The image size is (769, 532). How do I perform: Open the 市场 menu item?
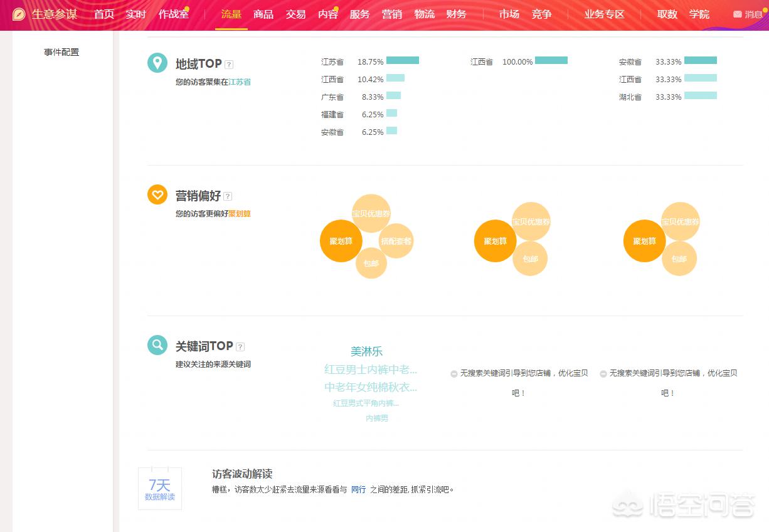tap(509, 14)
